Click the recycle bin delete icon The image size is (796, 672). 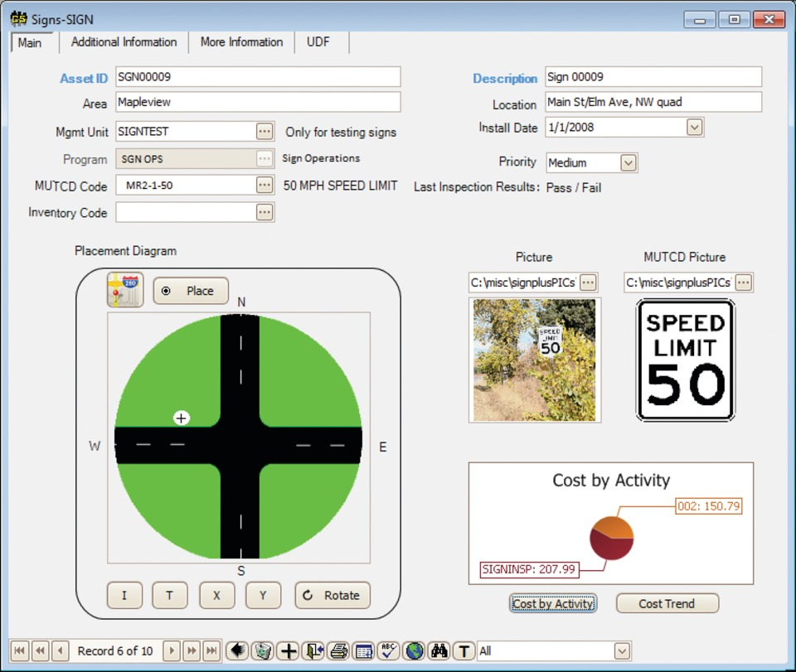point(264,650)
